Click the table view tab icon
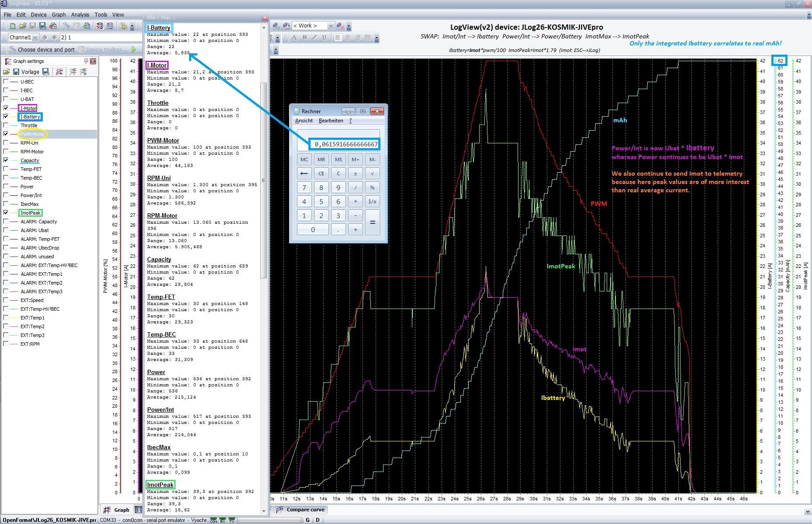 point(138,510)
